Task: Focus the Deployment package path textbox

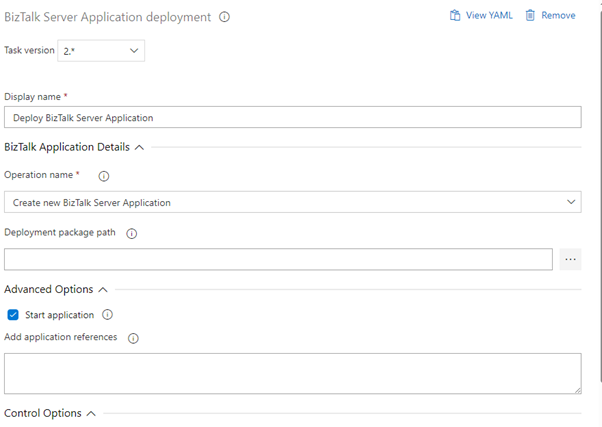Action: click(x=278, y=260)
